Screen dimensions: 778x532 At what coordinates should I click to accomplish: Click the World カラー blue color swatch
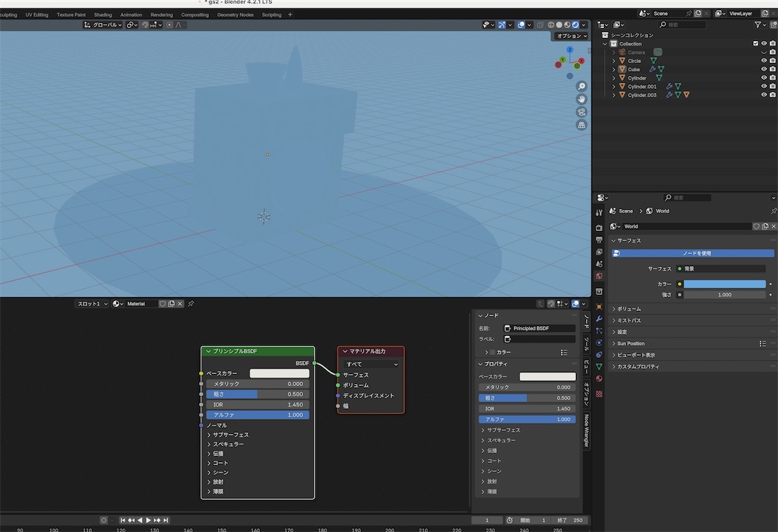pos(724,284)
